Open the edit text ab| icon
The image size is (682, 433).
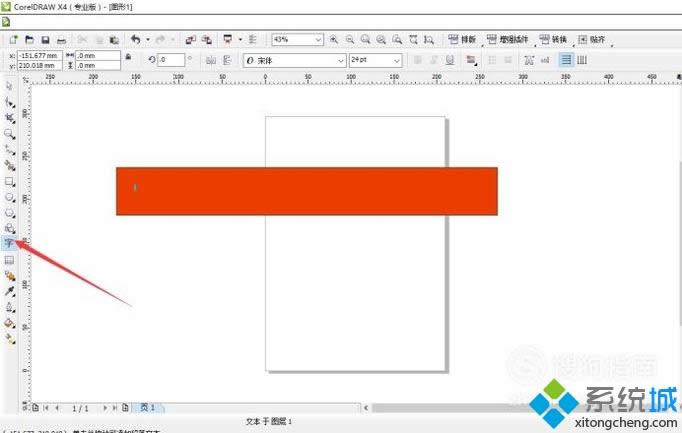coord(545,60)
